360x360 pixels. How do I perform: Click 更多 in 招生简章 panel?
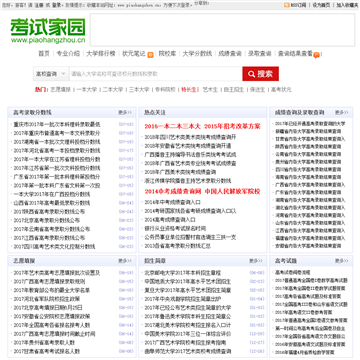[256, 261]
